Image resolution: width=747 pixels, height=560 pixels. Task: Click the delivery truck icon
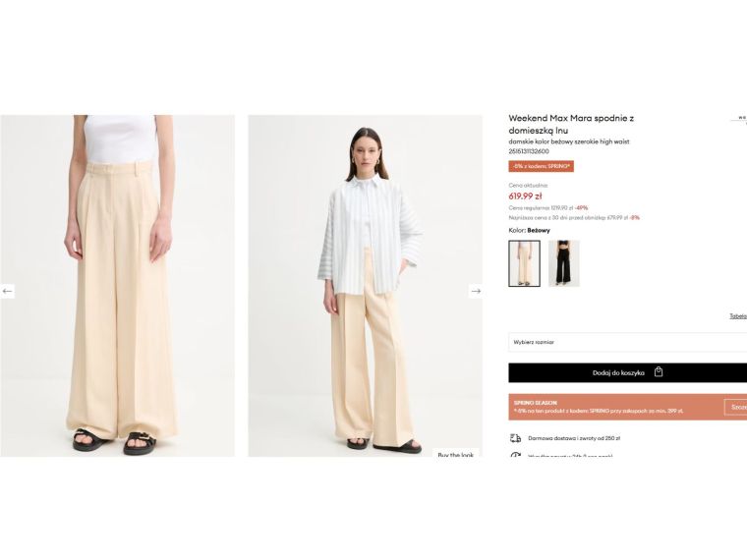point(515,438)
